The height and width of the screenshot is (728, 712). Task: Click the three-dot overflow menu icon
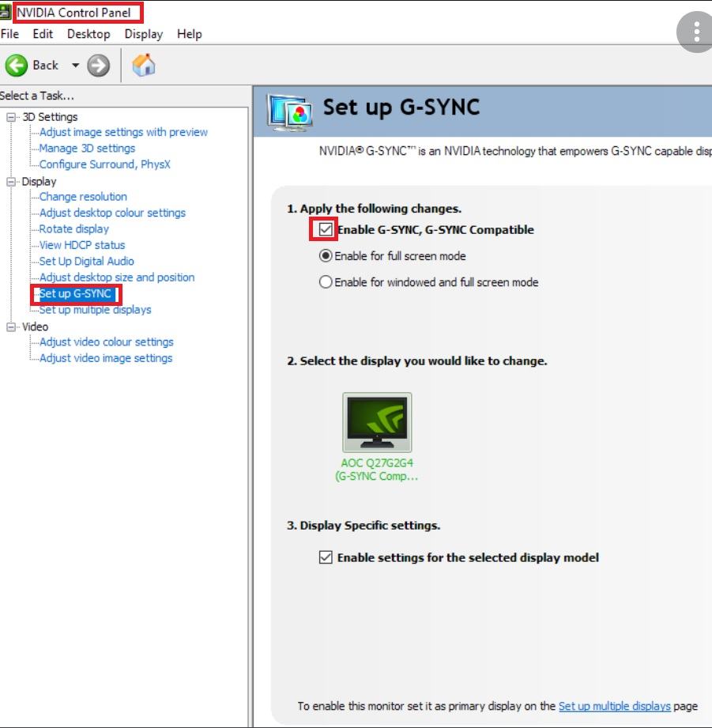(696, 32)
